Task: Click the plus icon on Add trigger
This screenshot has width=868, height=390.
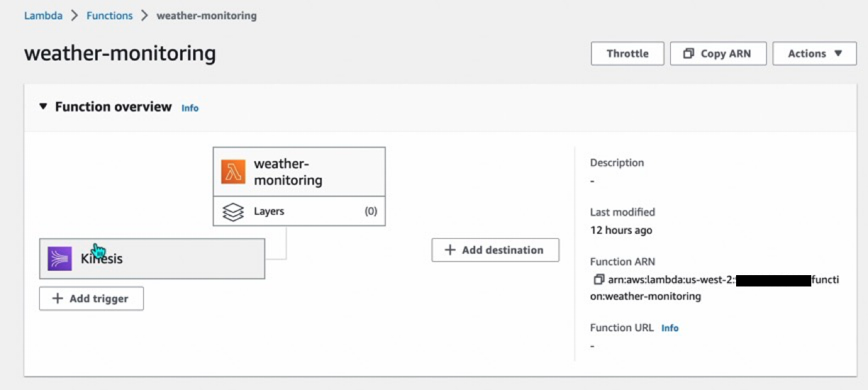Action: 58,299
